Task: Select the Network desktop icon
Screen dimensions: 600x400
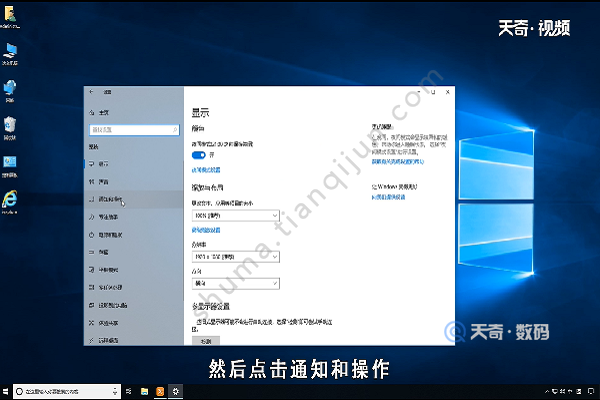Action: (10, 91)
